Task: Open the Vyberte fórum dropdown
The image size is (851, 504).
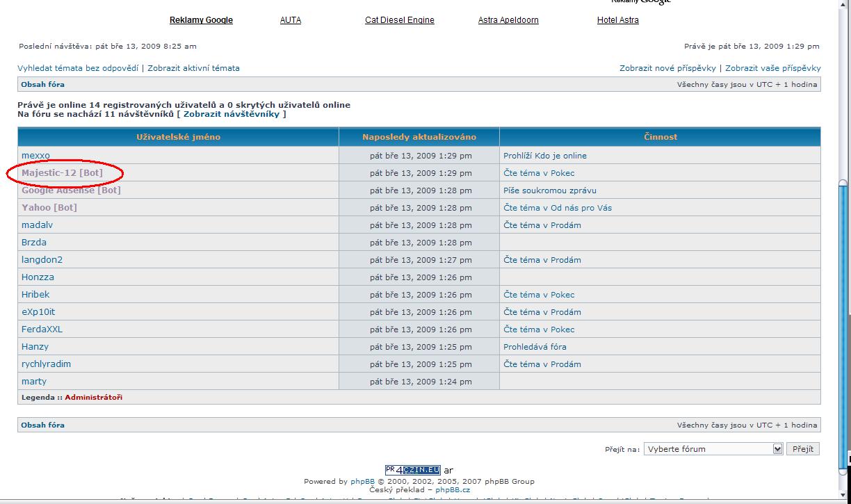Action: [713, 449]
